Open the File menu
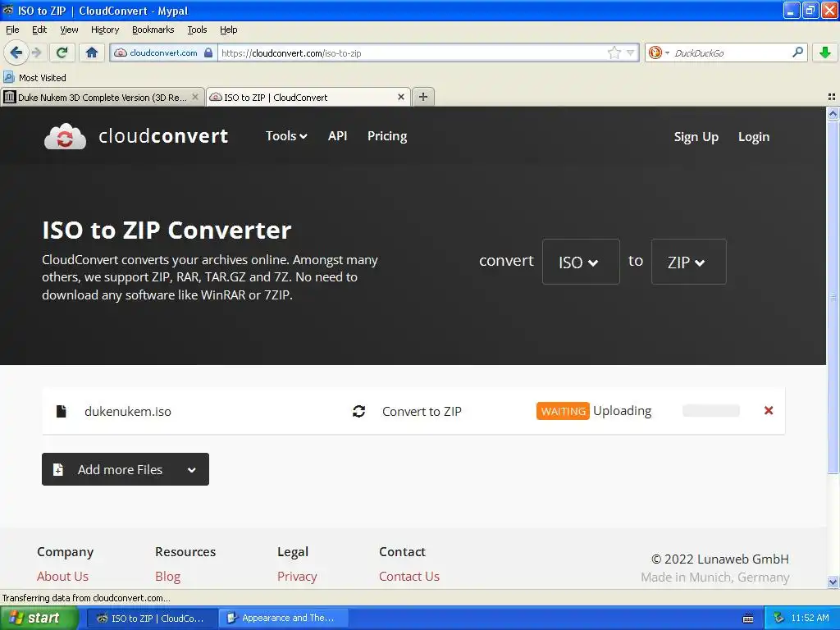 pyautogui.click(x=12, y=30)
